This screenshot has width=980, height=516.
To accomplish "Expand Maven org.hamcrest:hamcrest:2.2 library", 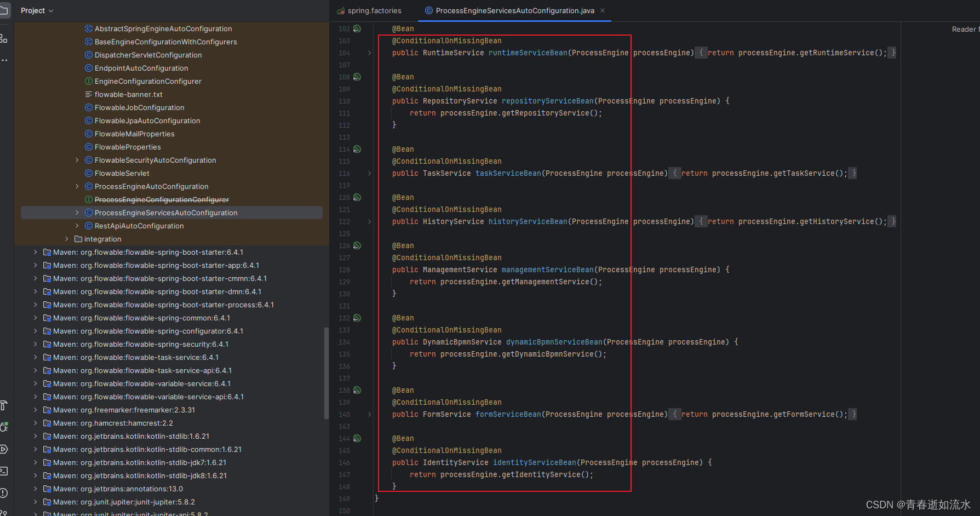I will coord(36,423).
